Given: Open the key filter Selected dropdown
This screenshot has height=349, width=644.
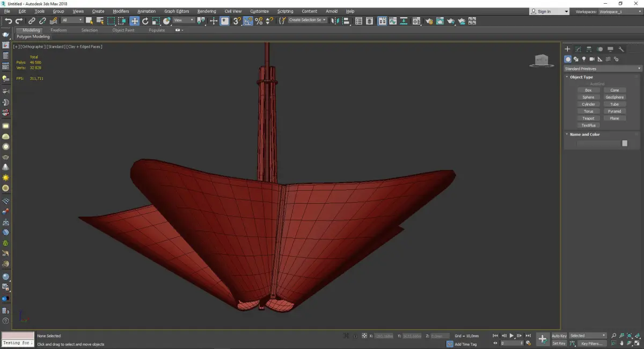Looking at the screenshot, I should click(x=587, y=336).
